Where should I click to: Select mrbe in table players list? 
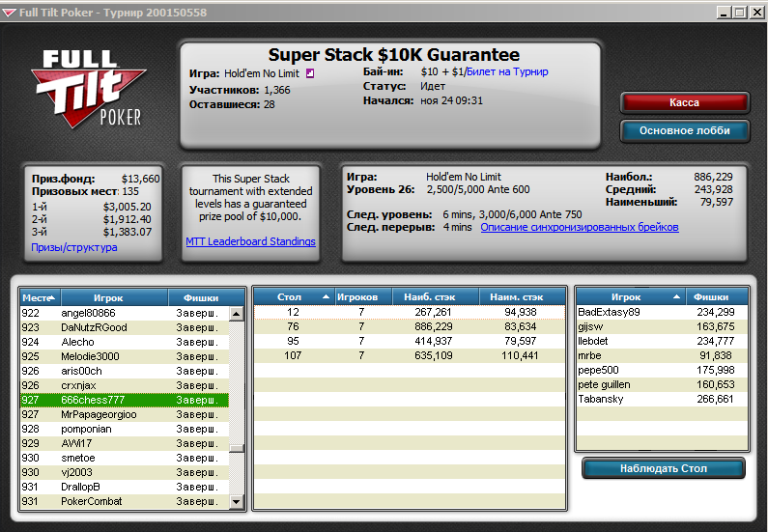coord(662,355)
